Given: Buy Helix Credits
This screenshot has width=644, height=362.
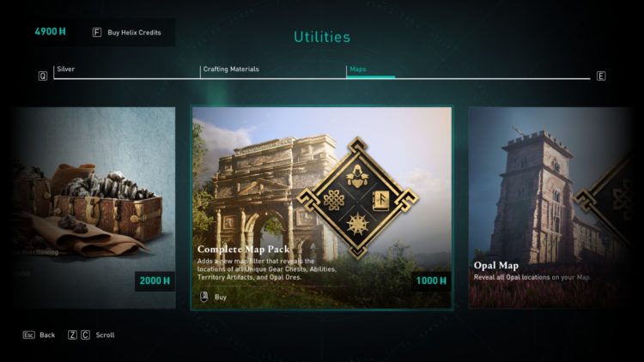Looking at the screenshot, I should tap(134, 33).
